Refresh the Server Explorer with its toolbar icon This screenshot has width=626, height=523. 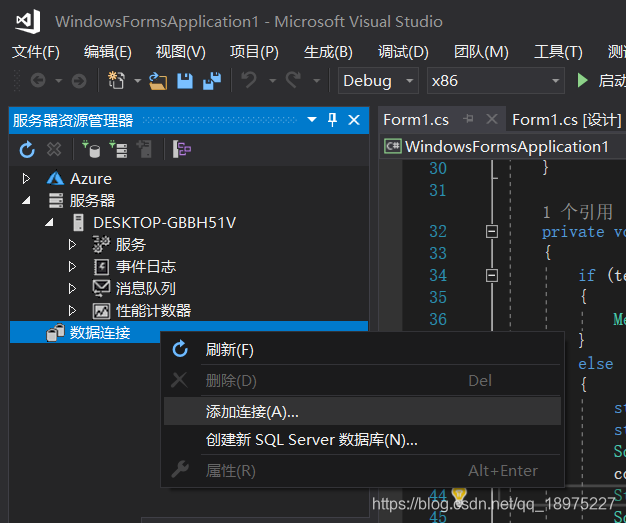[27, 150]
